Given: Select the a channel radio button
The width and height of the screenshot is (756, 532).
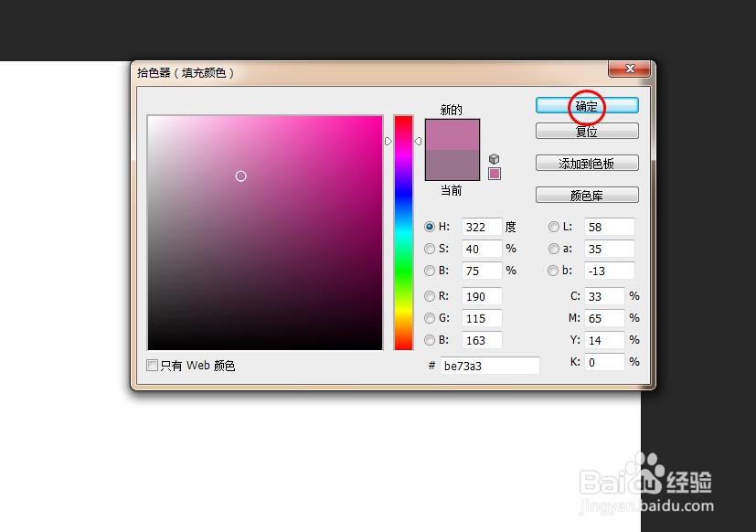Looking at the screenshot, I should pos(554,249).
